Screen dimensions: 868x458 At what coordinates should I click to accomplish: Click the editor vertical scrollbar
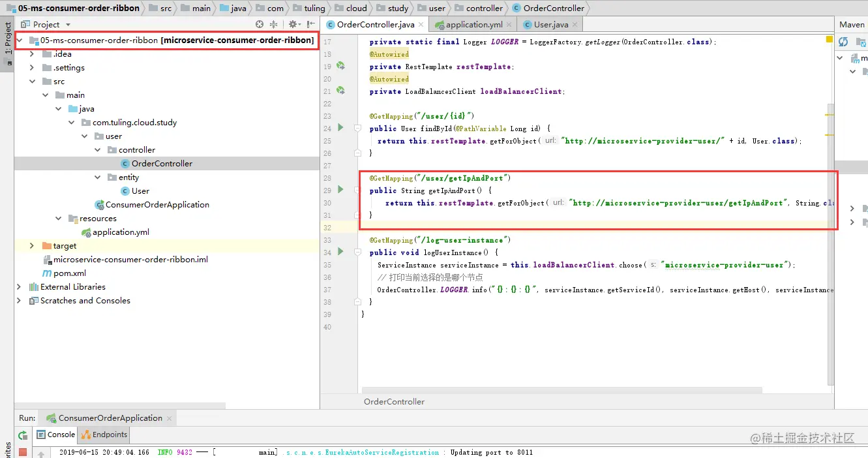coord(830,245)
